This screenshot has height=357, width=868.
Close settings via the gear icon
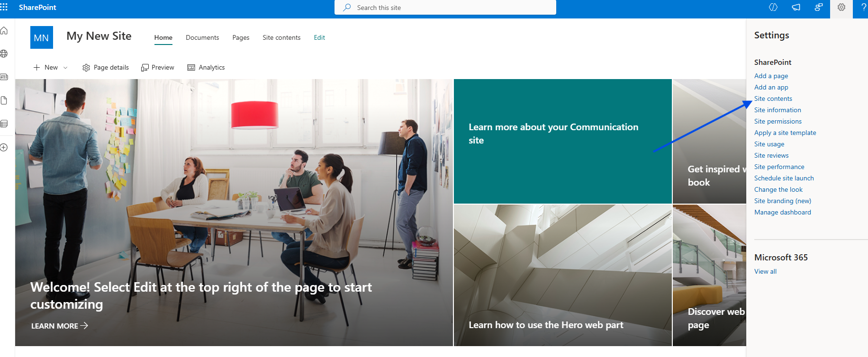[x=841, y=8]
